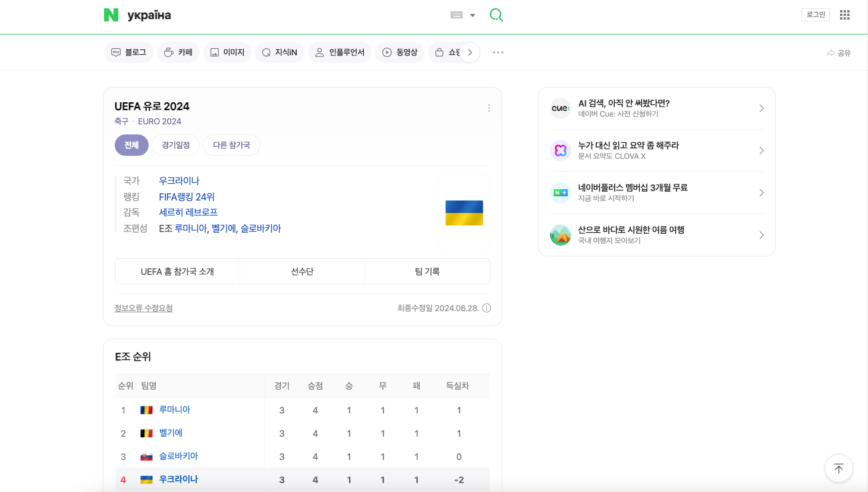This screenshot has width=868, height=492.
Task: Click the CLOVA X icon
Action: pyautogui.click(x=561, y=151)
